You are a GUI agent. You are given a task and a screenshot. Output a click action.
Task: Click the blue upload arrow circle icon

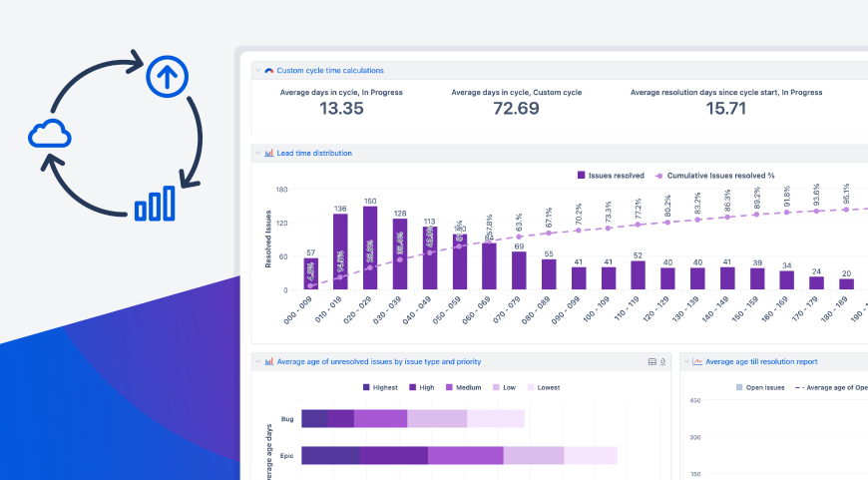168,77
